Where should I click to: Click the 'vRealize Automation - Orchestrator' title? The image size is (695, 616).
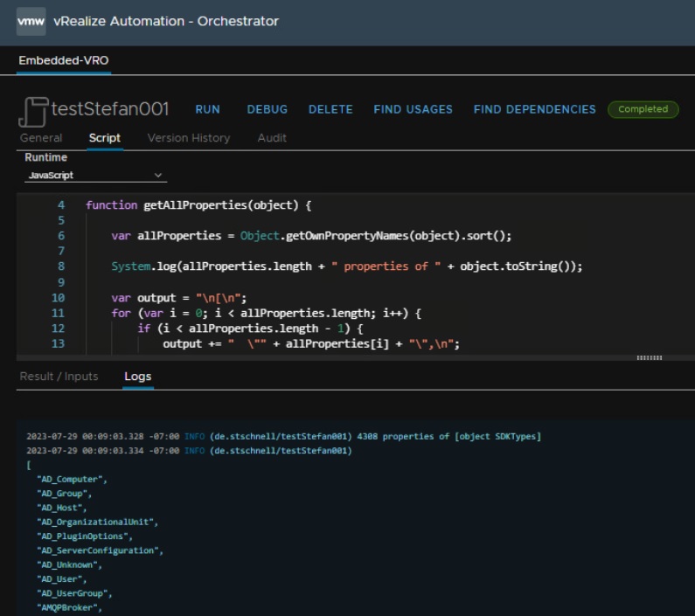[166, 21]
